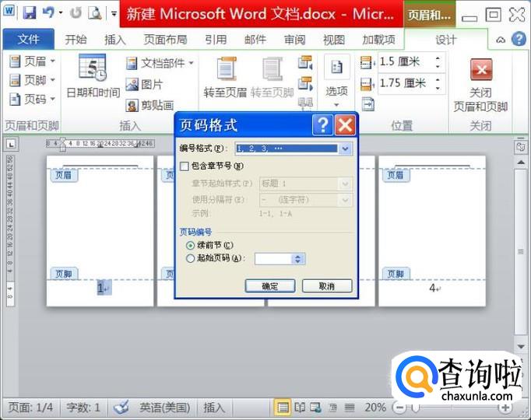Click the dialog Help question button
The image size is (531, 420).
(323, 125)
